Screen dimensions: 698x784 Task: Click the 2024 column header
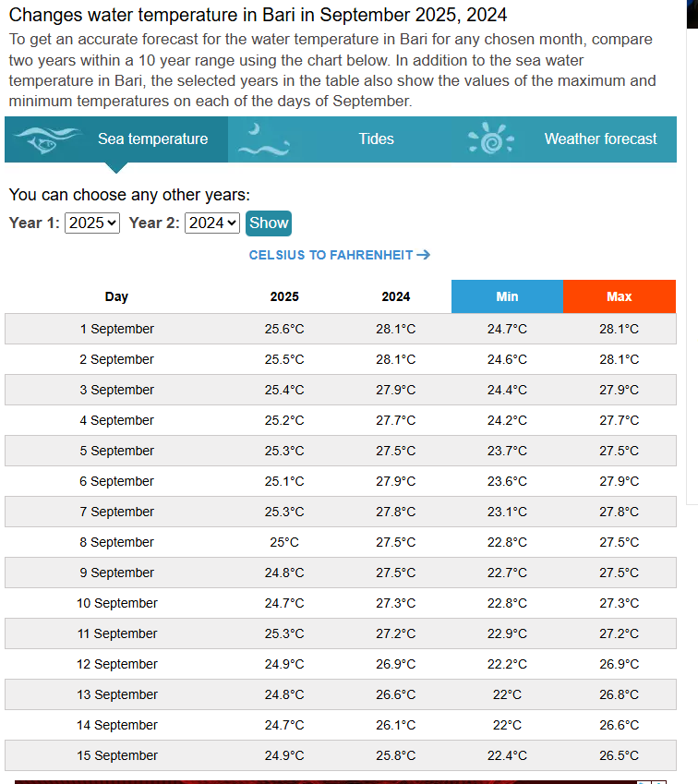click(396, 296)
